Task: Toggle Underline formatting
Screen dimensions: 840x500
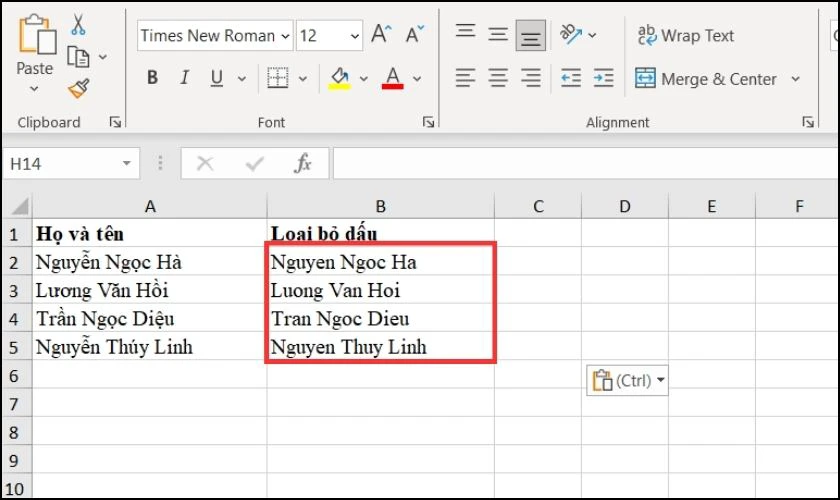Action: click(216, 78)
